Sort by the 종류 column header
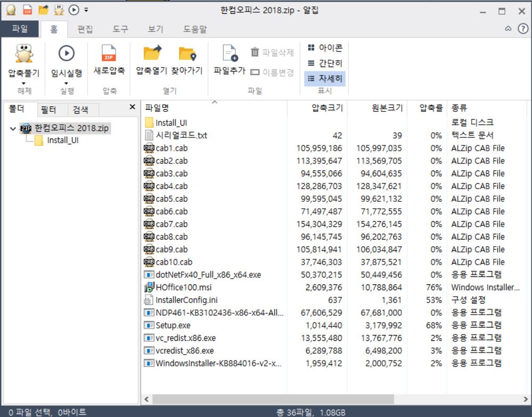This screenshot has width=532, height=417. [487, 108]
